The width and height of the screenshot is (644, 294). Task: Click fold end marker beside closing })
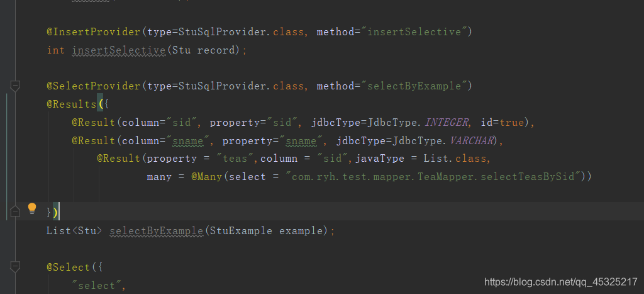point(15,212)
